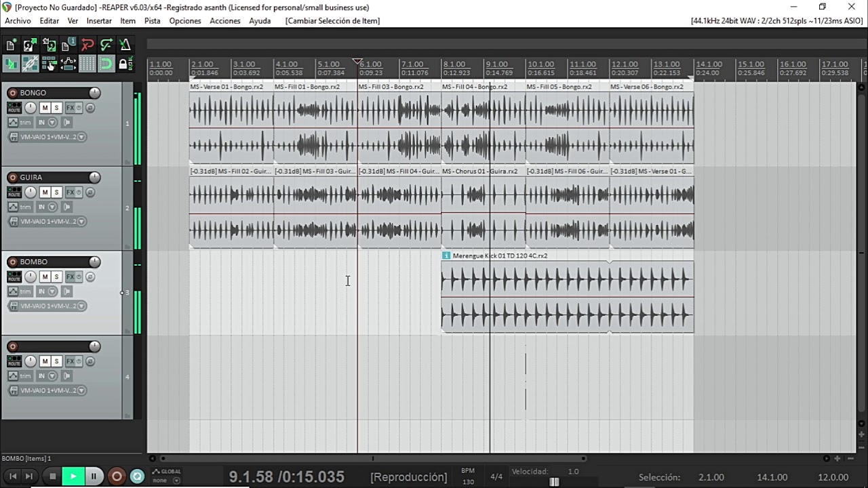Click the Pause button in transport
The width and height of the screenshot is (868, 488).
[x=94, y=476]
